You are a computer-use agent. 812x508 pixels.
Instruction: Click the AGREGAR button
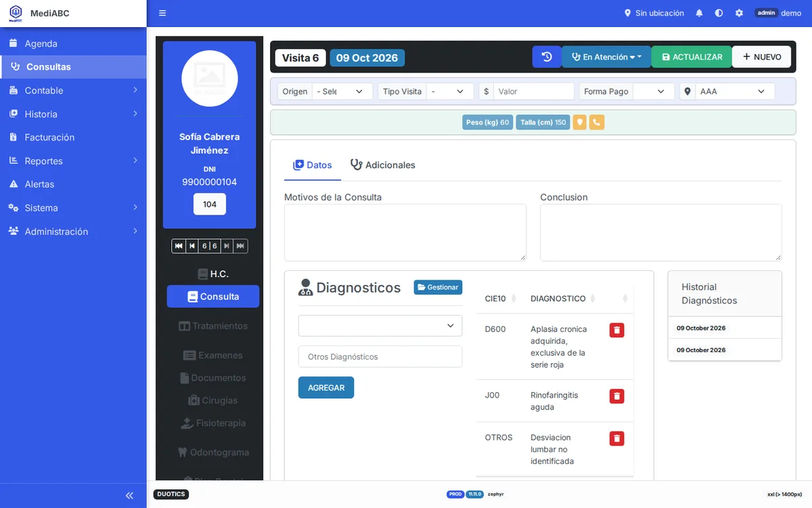pos(326,388)
